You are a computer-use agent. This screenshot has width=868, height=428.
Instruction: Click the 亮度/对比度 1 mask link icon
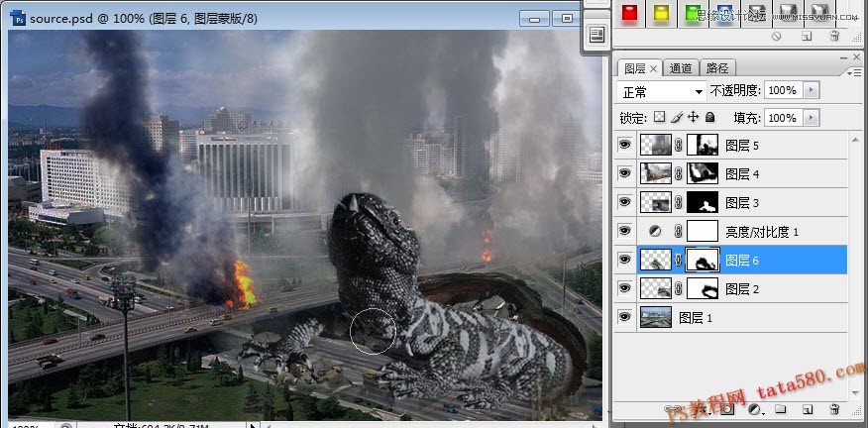[x=679, y=232]
